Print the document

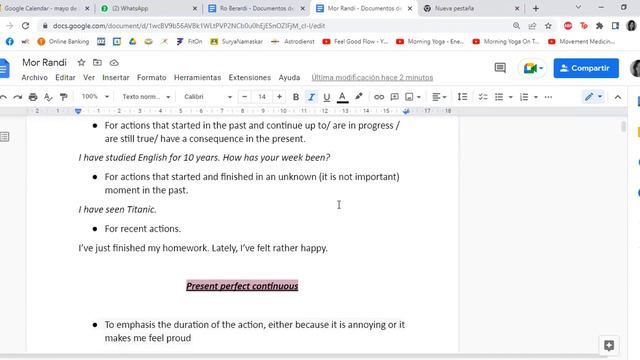click(33, 97)
